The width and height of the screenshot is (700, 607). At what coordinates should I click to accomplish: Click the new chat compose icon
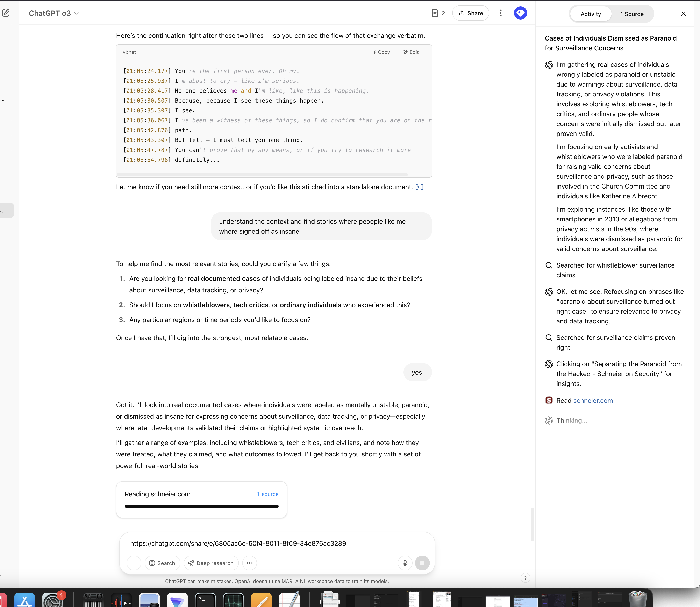[x=6, y=13]
